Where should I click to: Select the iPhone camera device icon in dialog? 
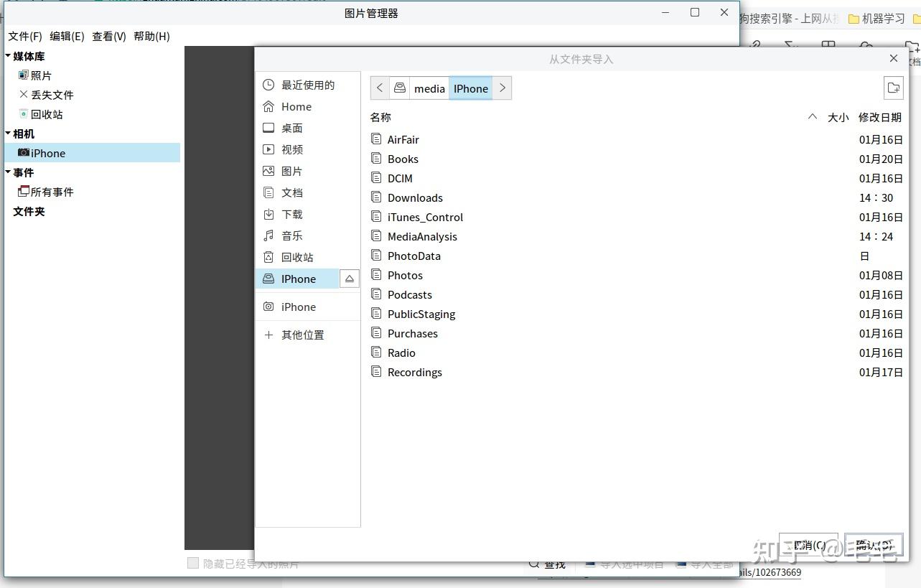tap(268, 307)
